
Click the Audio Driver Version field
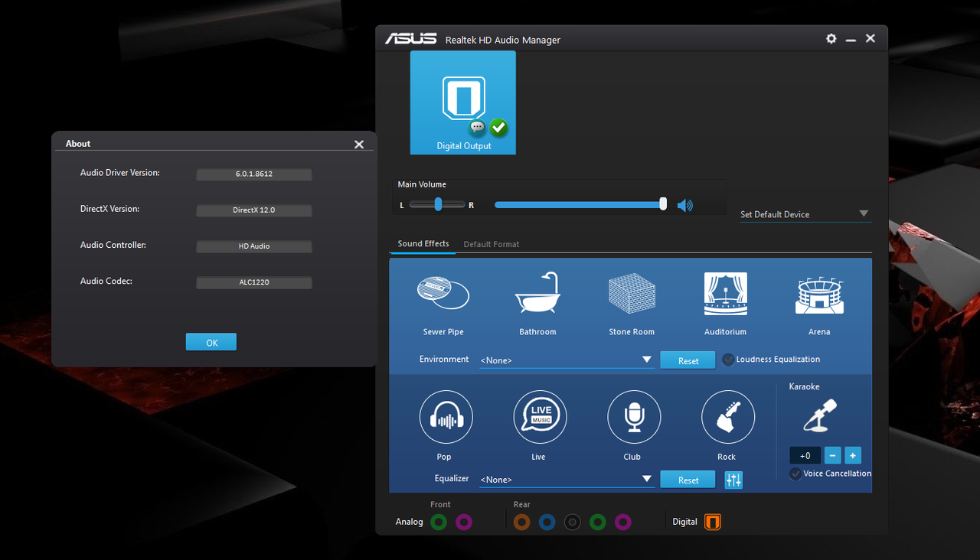[x=254, y=174]
